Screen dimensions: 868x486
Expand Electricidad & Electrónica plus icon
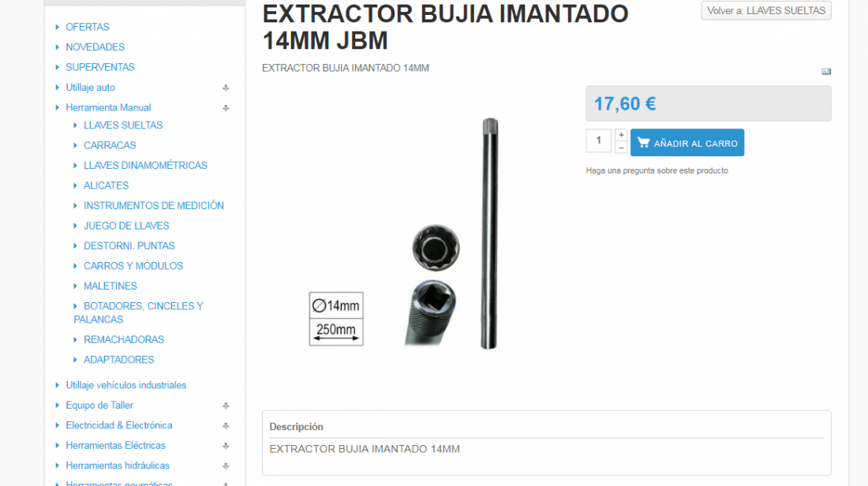[226, 426]
